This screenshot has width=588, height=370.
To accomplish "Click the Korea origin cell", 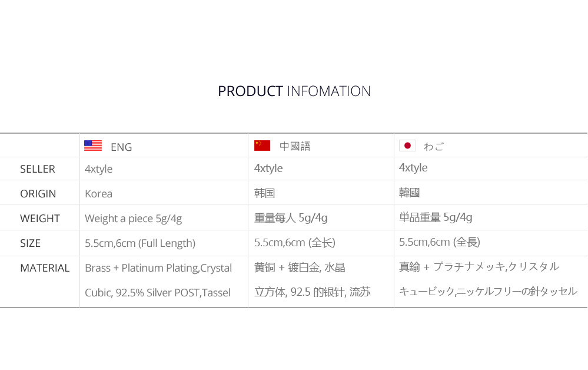I will tap(99, 194).
